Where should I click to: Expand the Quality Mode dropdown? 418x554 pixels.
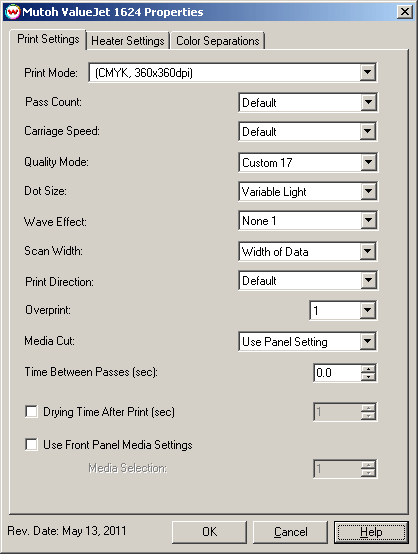click(368, 163)
